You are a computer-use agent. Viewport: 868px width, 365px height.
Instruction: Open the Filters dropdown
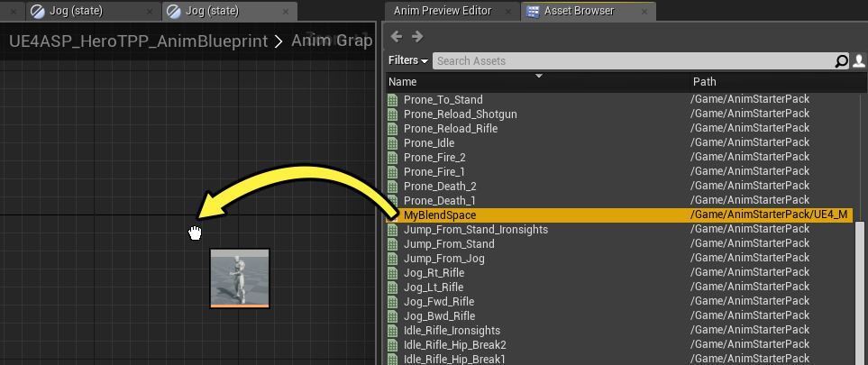(408, 60)
